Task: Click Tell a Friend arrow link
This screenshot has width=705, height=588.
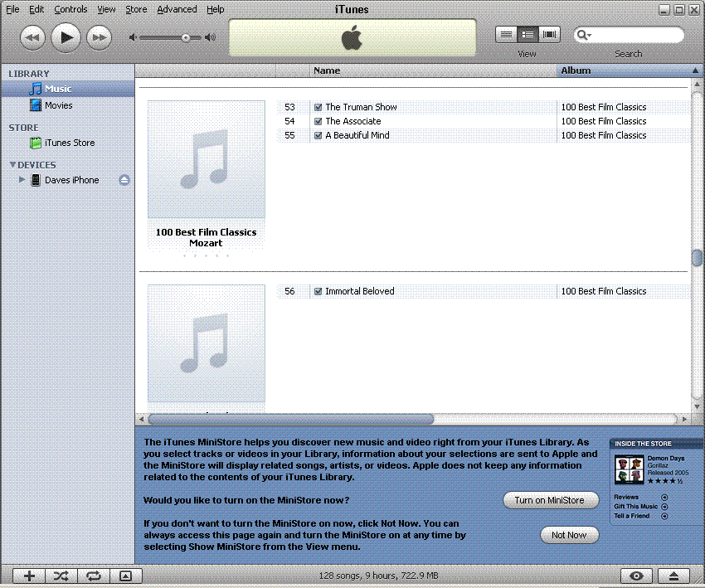Action: click(x=664, y=516)
